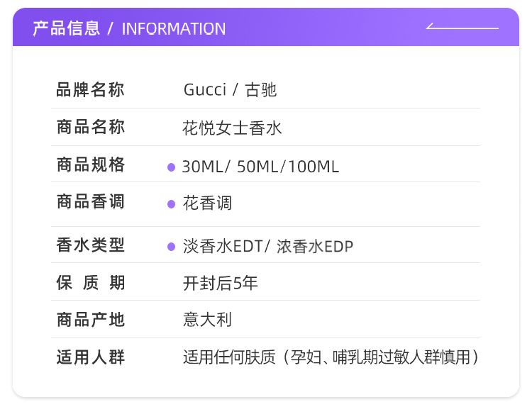Image resolution: width=532 pixels, height=419 pixels.
Task: Click the 商品香调 label
Action: [x=90, y=202]
